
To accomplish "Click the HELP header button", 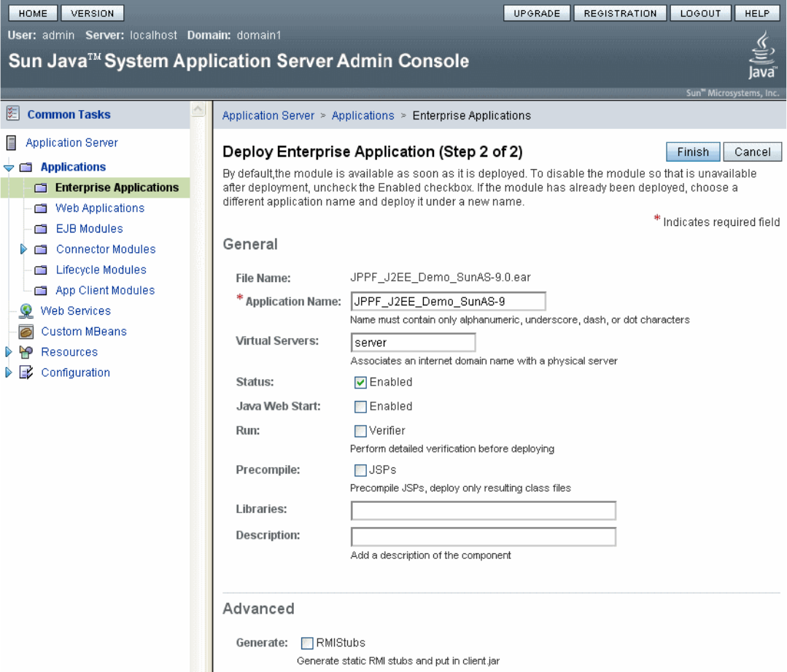I will click(757, 13).
